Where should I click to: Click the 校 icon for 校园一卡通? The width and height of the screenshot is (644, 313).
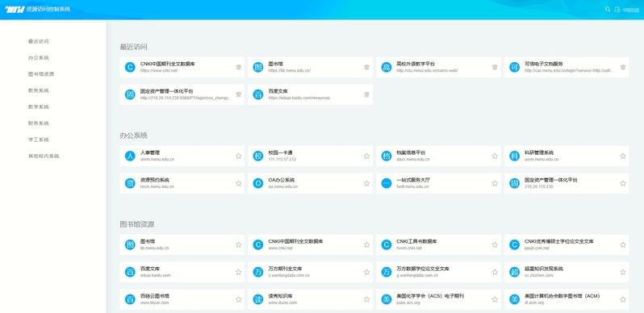[x=258, y=156]
